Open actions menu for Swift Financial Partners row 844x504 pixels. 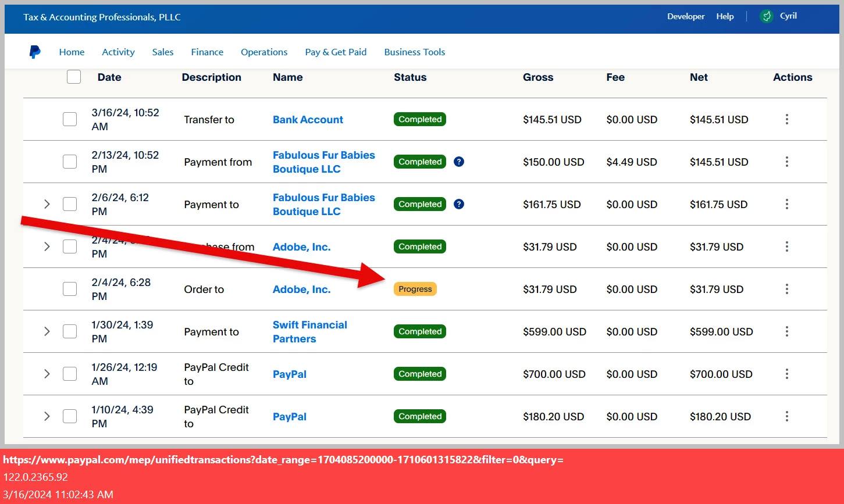tap(787, 331)
